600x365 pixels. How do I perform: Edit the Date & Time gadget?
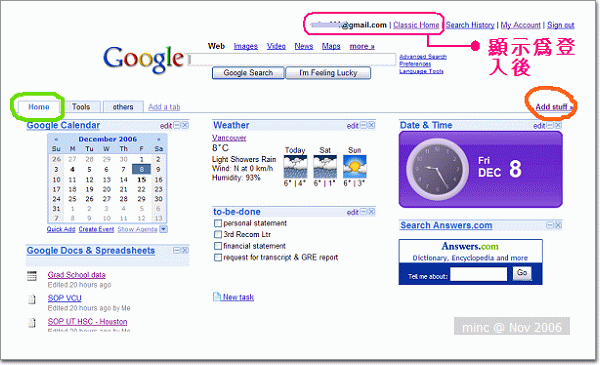(x=539, y=126)
